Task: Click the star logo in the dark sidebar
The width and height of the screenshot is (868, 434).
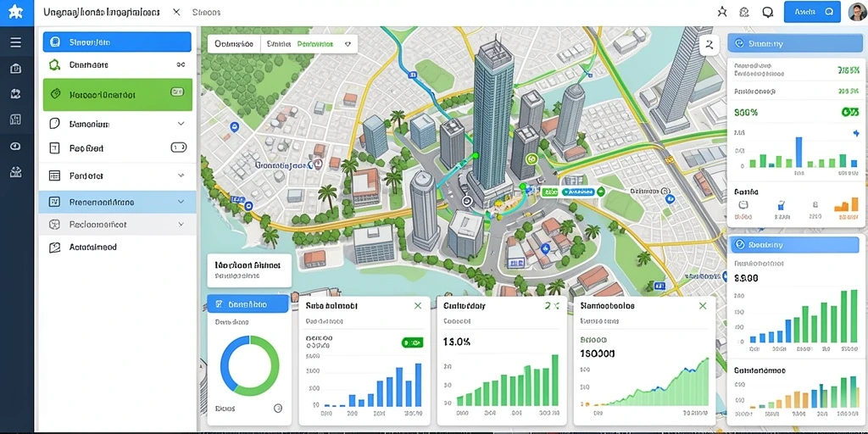Action: [x=16, y=12]
